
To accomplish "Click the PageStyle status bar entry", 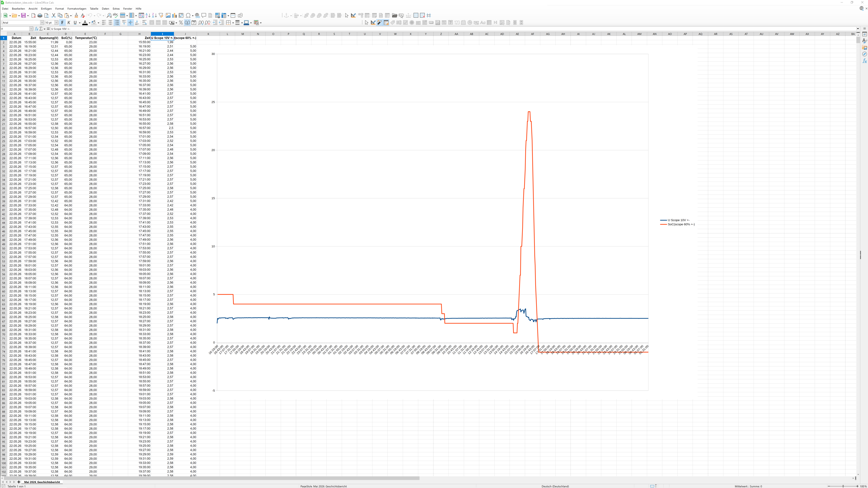I will 323,486.
